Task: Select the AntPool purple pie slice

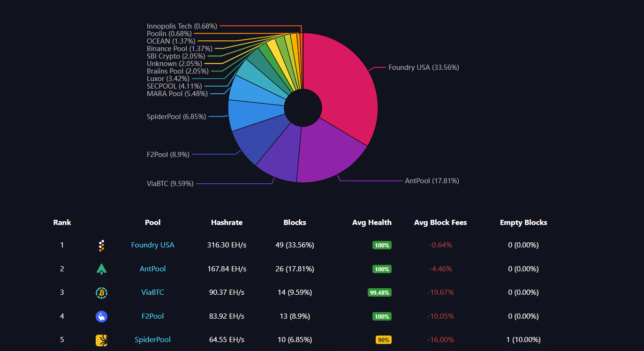Action: point(328,152)
